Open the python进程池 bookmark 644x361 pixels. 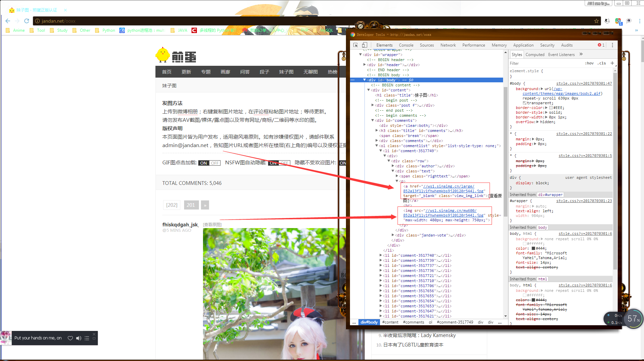[142, 30]
